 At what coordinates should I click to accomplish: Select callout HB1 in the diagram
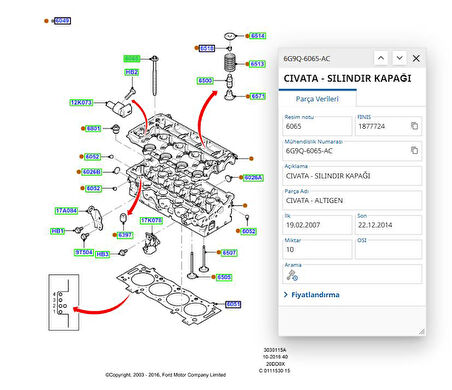point(57,231)
